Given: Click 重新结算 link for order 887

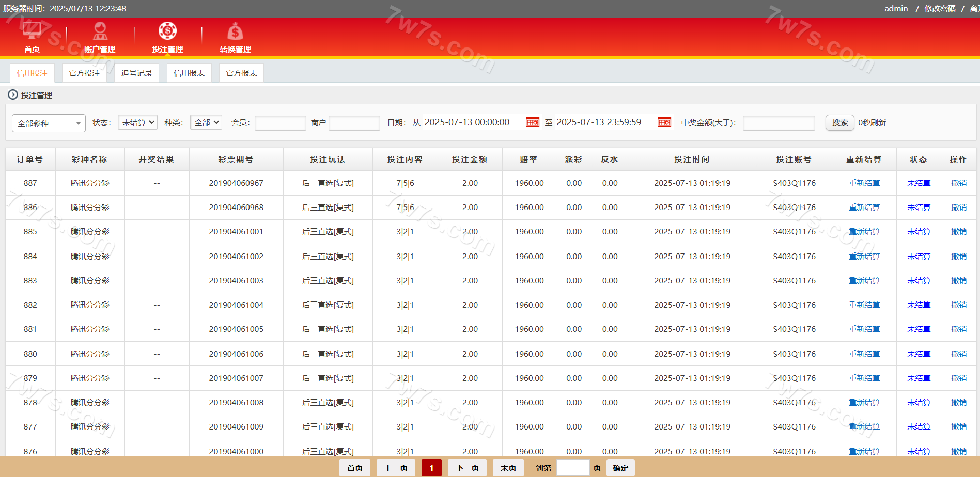Looking at the screenshot, I should pyautogui.click(x=864, y=183).
